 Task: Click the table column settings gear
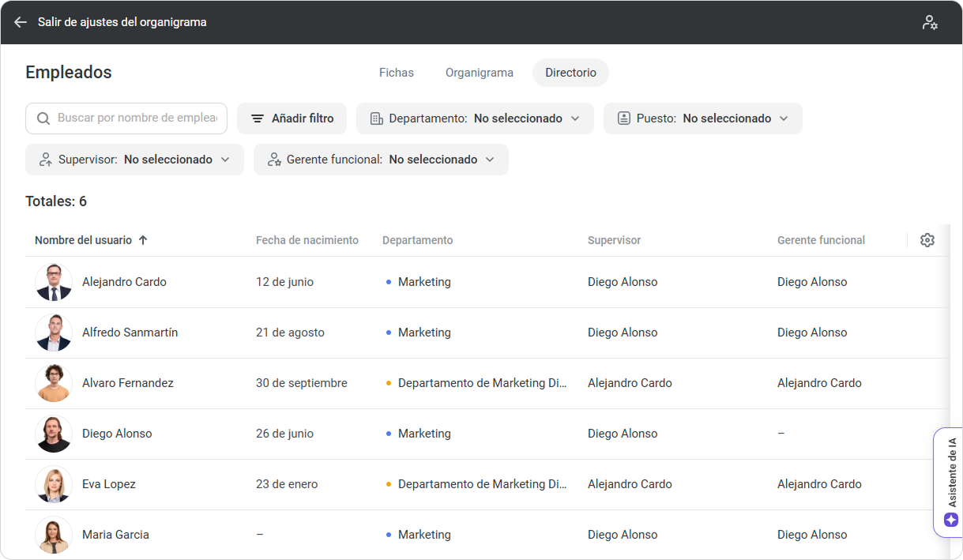[927, 240]
